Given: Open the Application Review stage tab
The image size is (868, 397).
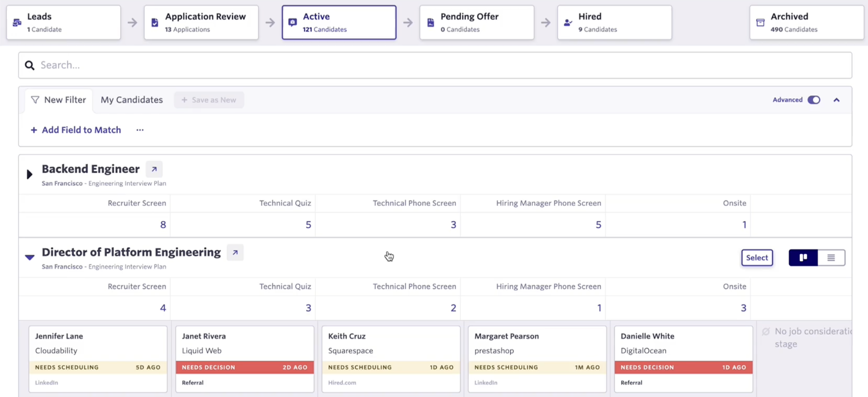Looking at the screenshot, I should tap(201, 23).
